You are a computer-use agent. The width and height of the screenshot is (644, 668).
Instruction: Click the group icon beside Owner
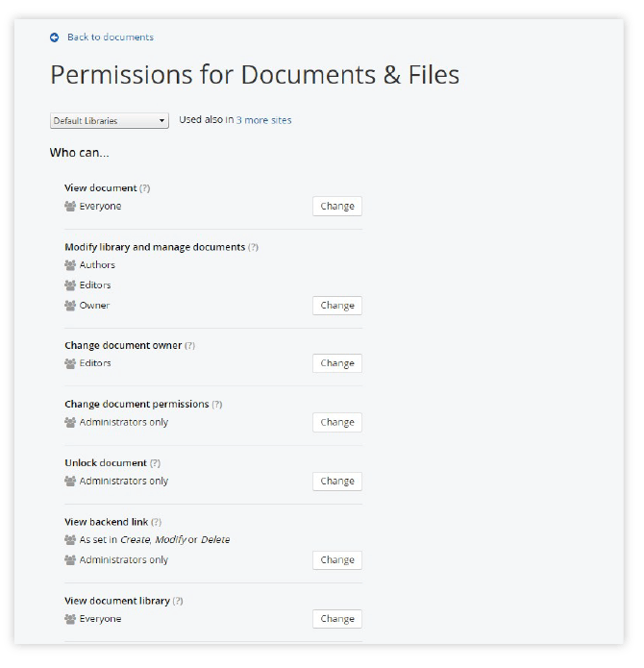pyautogui.click(x=70, y=306)
